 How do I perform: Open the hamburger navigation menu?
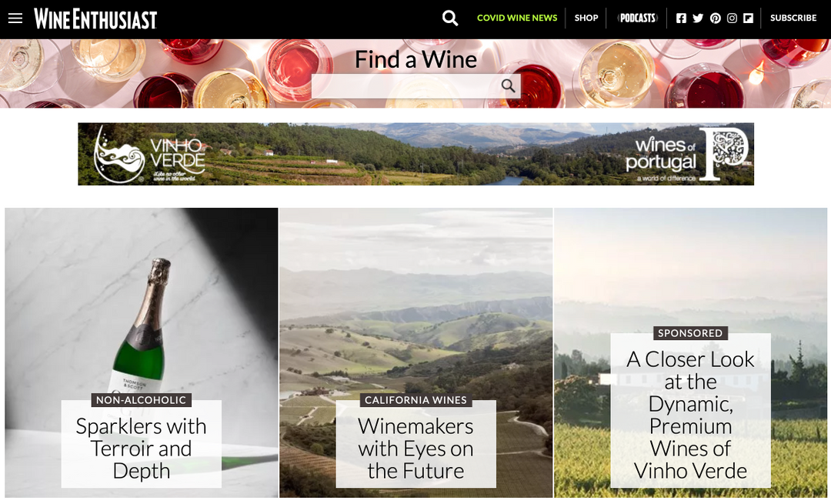15,18
